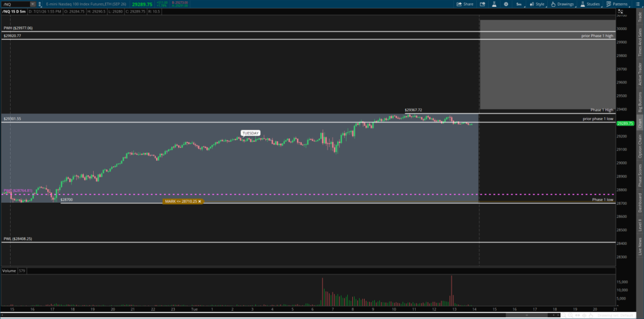The width and height of the screenshot is (644, 319).
Task: Click the current price tag 29289.75 on axis
Action: 626,123
